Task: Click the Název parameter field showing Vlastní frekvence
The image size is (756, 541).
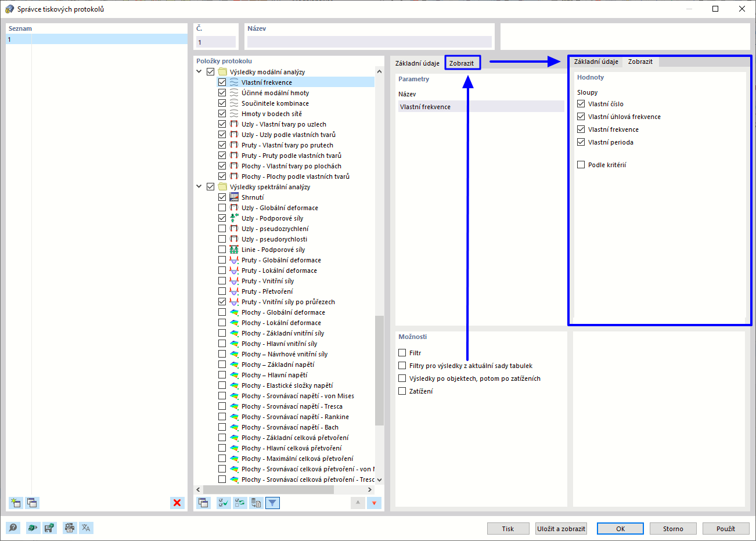Action: 481,107
